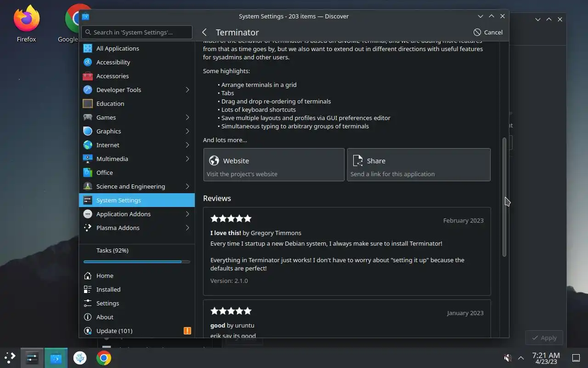Click the Multimedia category icon

(x=88, y=159)
